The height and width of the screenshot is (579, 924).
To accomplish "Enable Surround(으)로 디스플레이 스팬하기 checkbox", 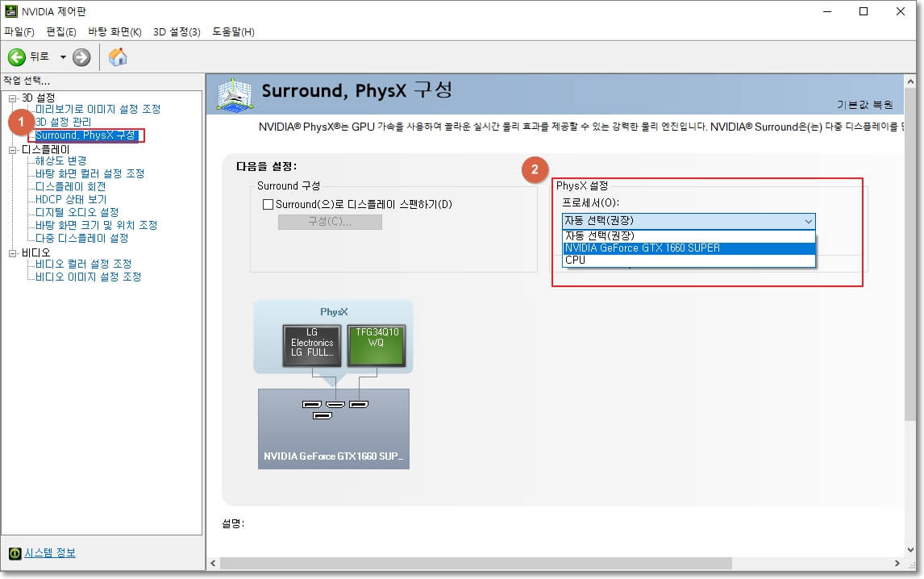I will click(x=268, y=205).
